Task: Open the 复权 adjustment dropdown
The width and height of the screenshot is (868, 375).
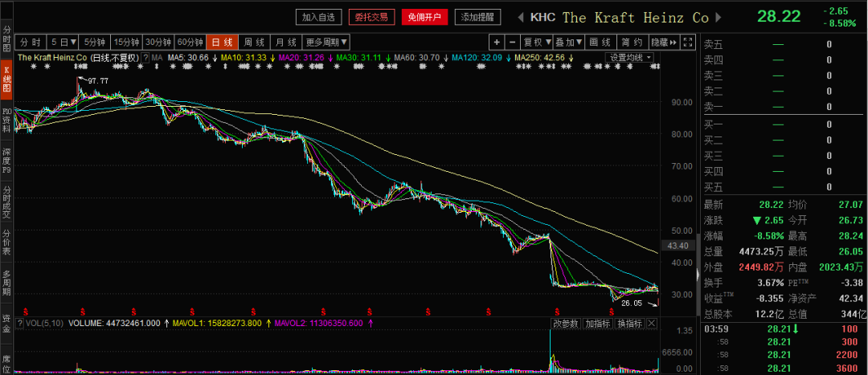Action: tap(537, 42)
